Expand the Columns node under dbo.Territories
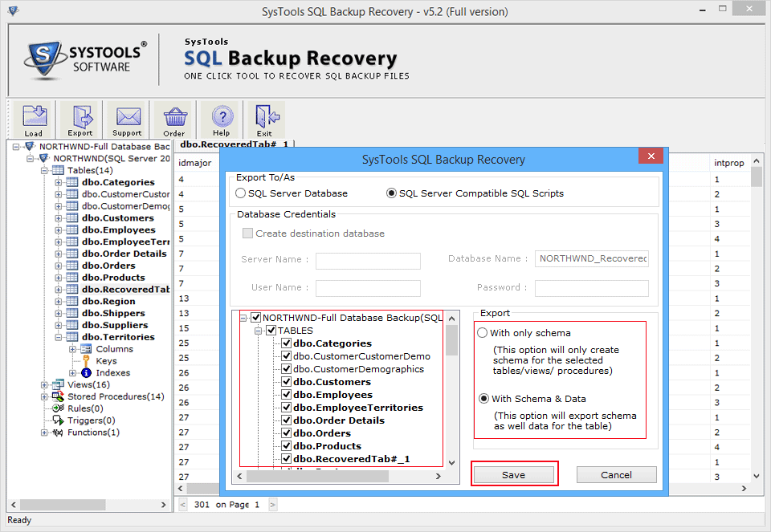 point(73,349)
